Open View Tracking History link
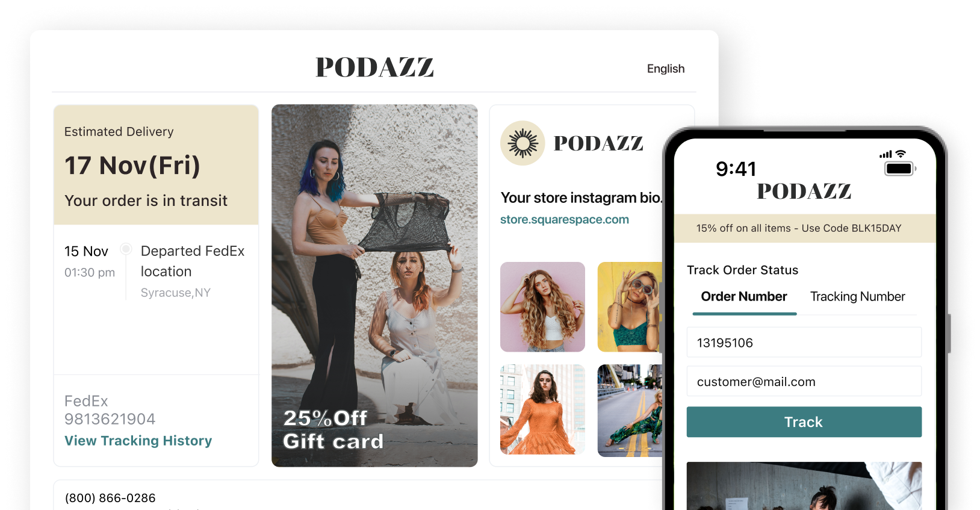The image size is (980, 510). tap(138, 441)
